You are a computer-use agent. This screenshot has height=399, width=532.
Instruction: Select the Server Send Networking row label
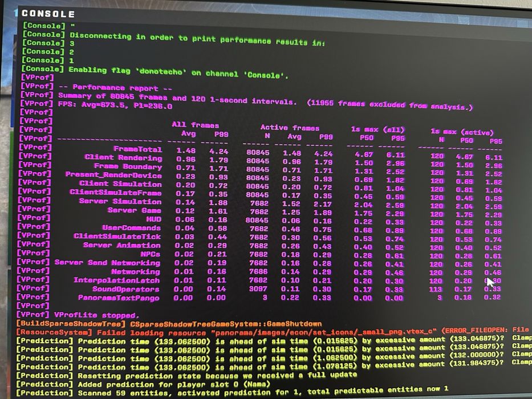tap(107, 263)
